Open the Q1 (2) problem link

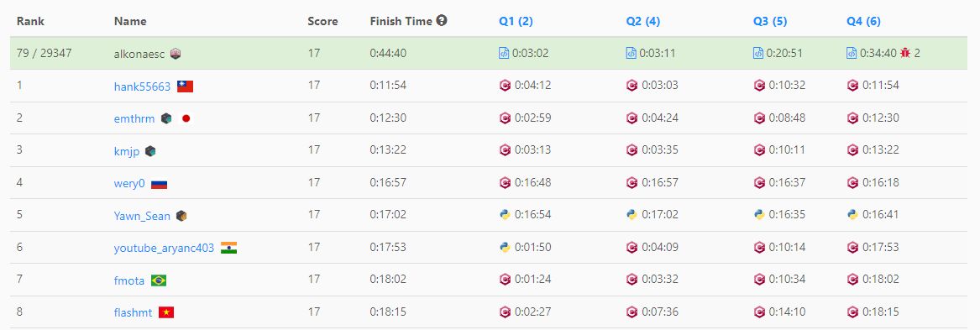[x=516, y=21]
